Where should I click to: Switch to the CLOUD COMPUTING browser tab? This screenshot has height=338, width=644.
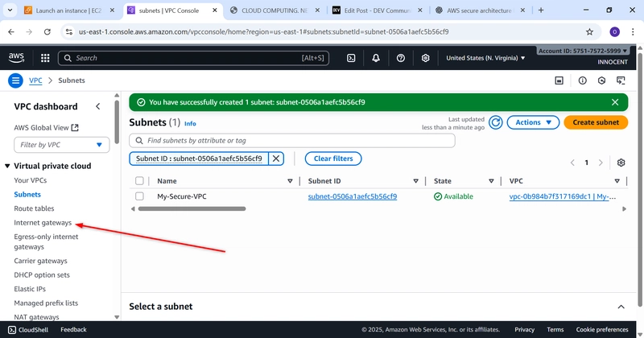275,10
